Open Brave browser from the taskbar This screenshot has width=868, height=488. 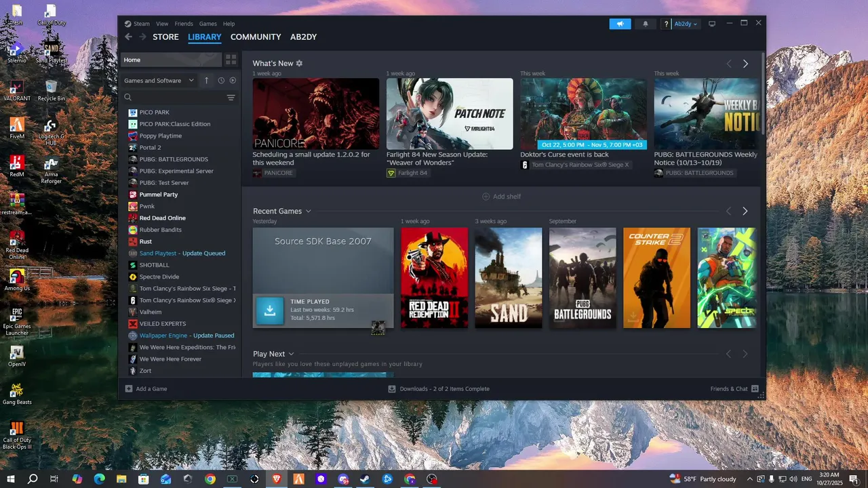tap(277, 479)
